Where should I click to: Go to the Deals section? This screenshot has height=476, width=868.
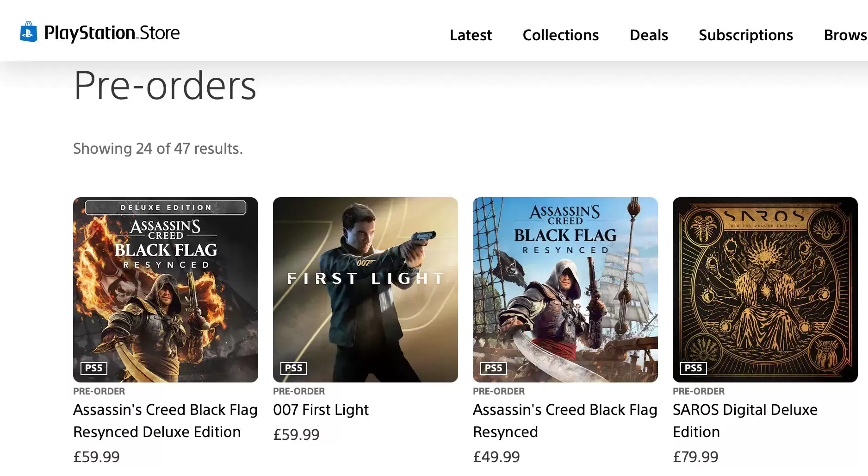click(x=649, y=35)
